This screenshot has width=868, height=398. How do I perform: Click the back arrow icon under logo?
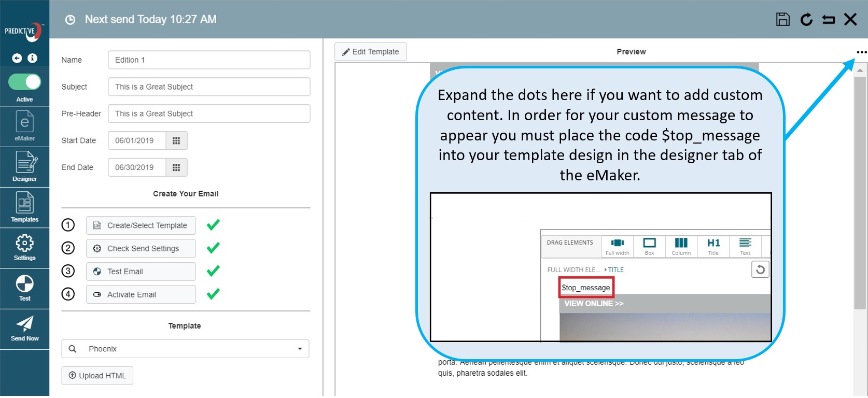point(17,58)
